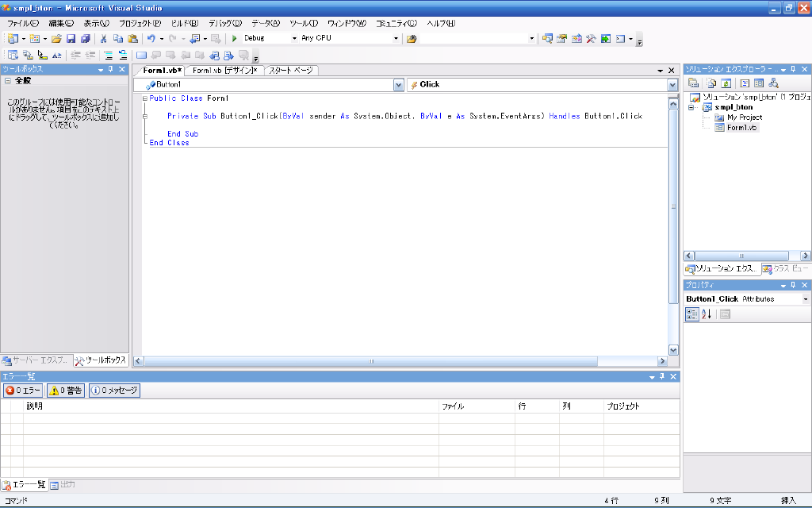Collapse the smpl_bton project node

pyautogui.click(x=691, y=107)
